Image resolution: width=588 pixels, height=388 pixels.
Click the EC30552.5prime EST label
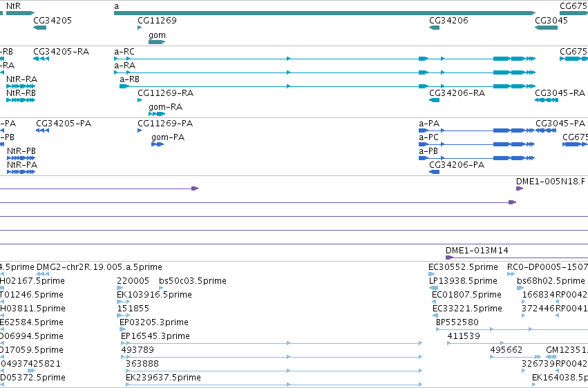(463, 267)
